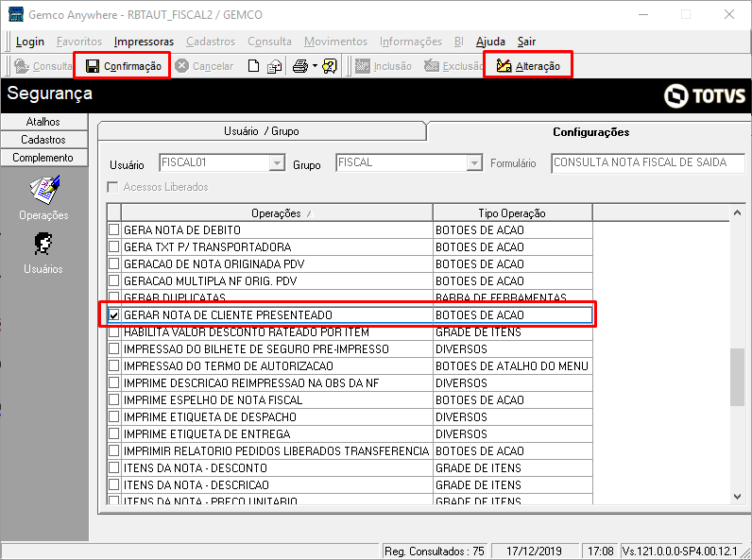Click the Inclusão toolbar icon
Viewport: 752px width, 560px height.
[x=363, y=66]
